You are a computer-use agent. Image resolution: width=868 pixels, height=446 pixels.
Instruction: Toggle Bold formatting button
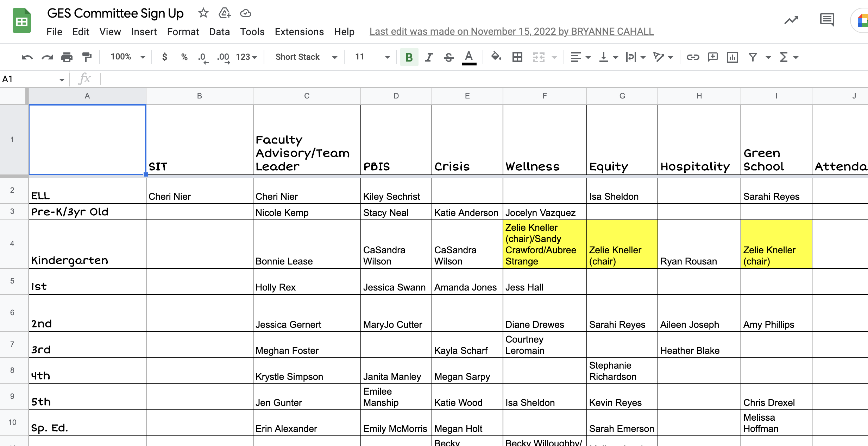[x=409, y=57]
